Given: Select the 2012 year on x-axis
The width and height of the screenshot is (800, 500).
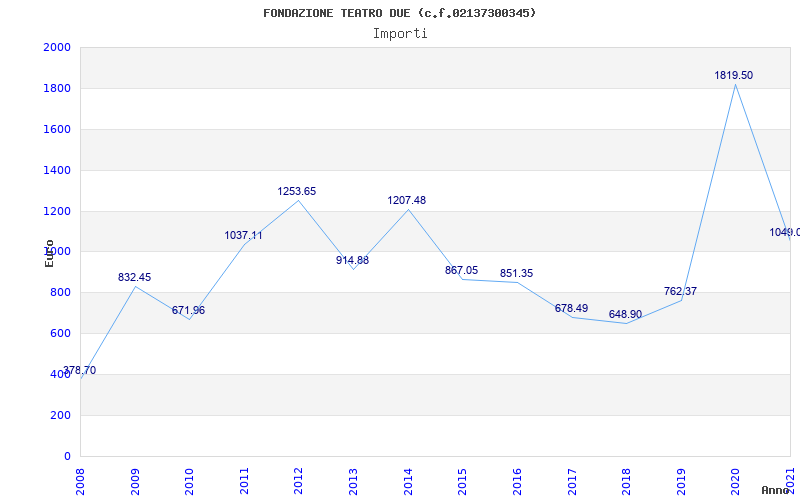Looking at the screenshot, I should (x=298, y=483).
